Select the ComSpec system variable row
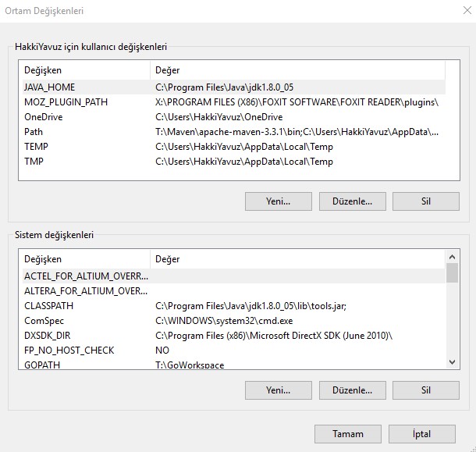This screenshot has height=452, width=476. (234, 321)
